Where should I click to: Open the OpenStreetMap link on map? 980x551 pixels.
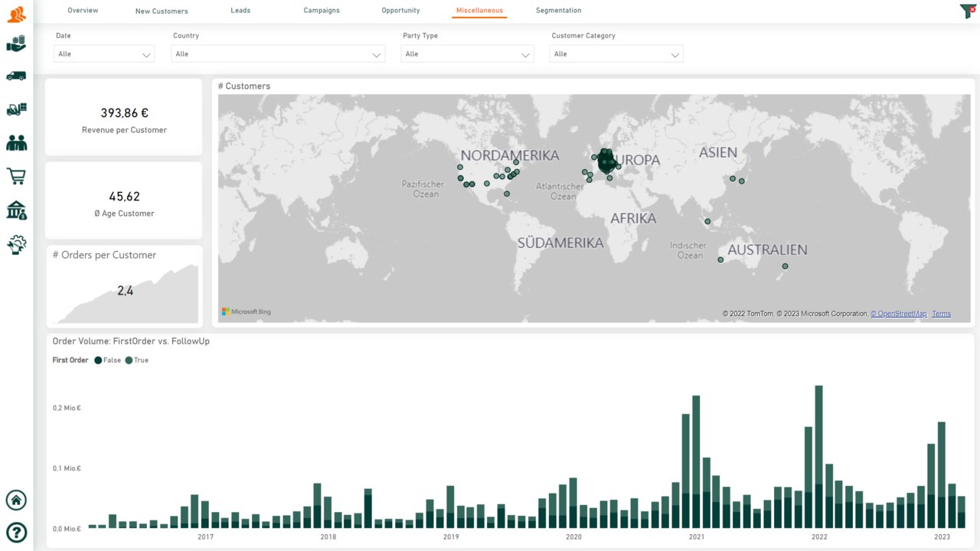pyautogui.click(x=899, y=314)
